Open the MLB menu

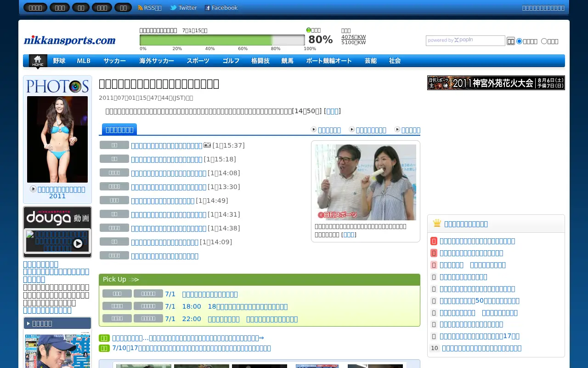[84, 61]
